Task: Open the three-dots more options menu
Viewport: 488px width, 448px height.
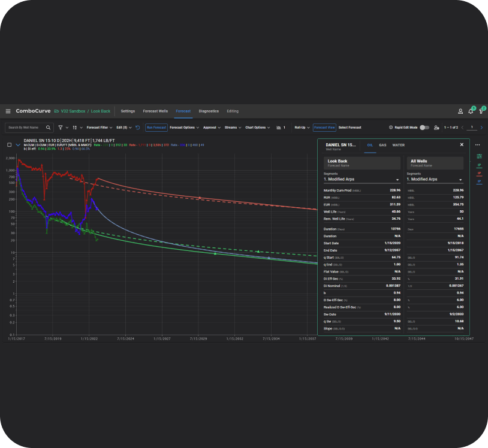Action: tap(477, 144)
